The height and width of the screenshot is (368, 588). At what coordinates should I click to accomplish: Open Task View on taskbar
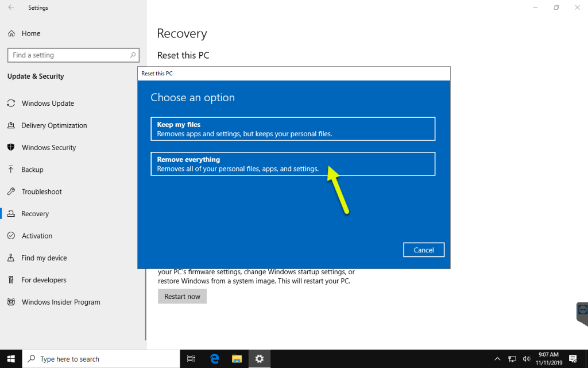point(191,359)
